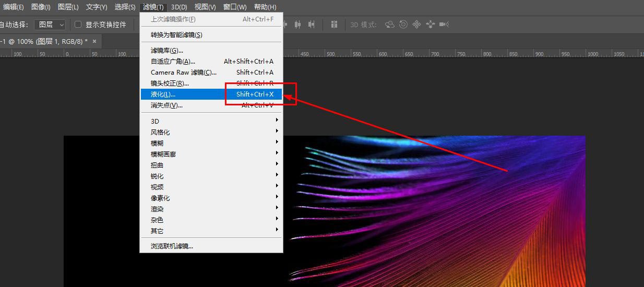Open 消失点(V)... filter
The height and width of the screenshot is (287, 644).
pos(211,105)
